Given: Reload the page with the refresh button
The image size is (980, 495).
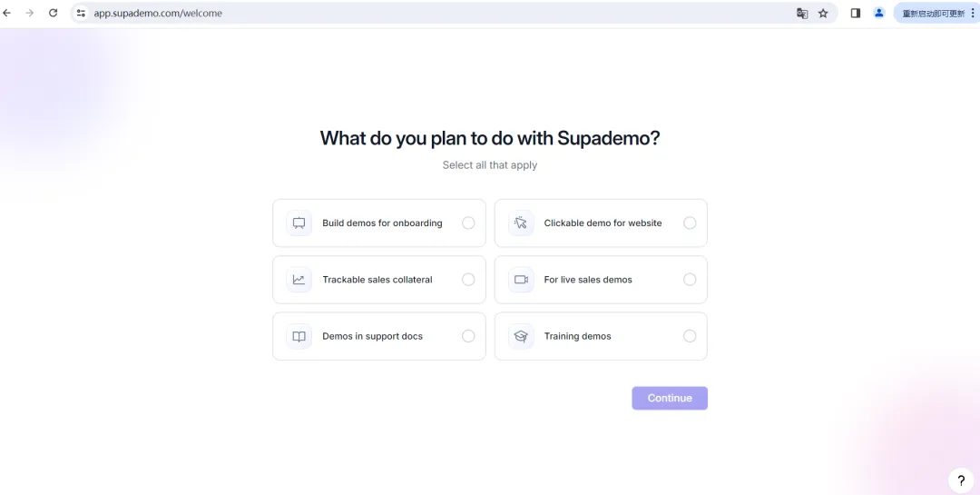Looking at the screenshot, I should click(53, 14).
